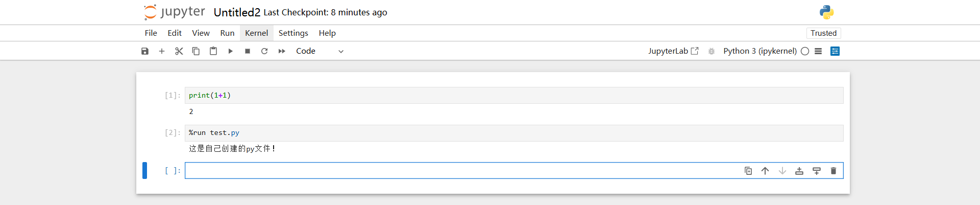Open notebook in JupyterLab link
Image resolution: width=980 pixels, height=205 pixels.
[x=673, y=51]
